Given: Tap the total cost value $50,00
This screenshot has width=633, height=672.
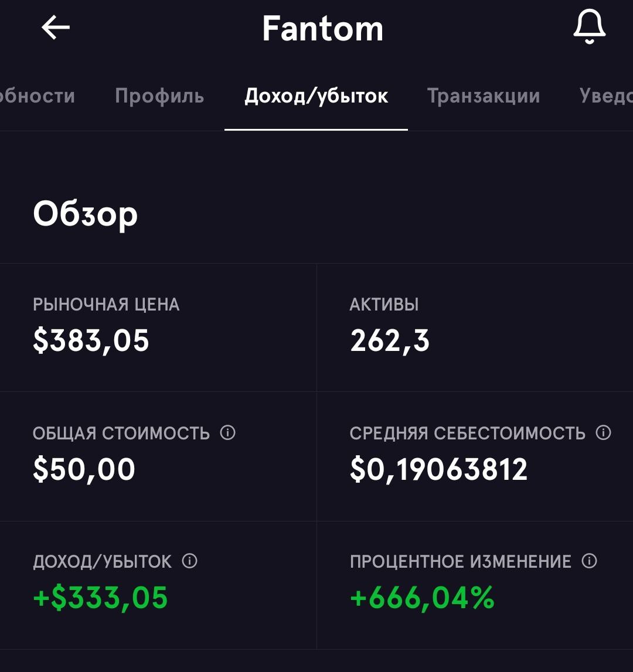Looking at the screenshot, I should click(84, 469).
